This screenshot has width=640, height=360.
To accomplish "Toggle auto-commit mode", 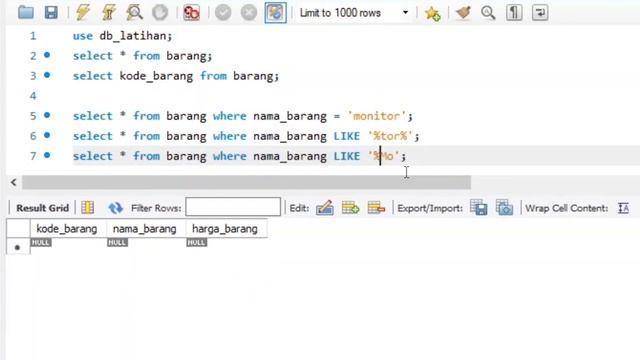I will [x=276, y=13].
